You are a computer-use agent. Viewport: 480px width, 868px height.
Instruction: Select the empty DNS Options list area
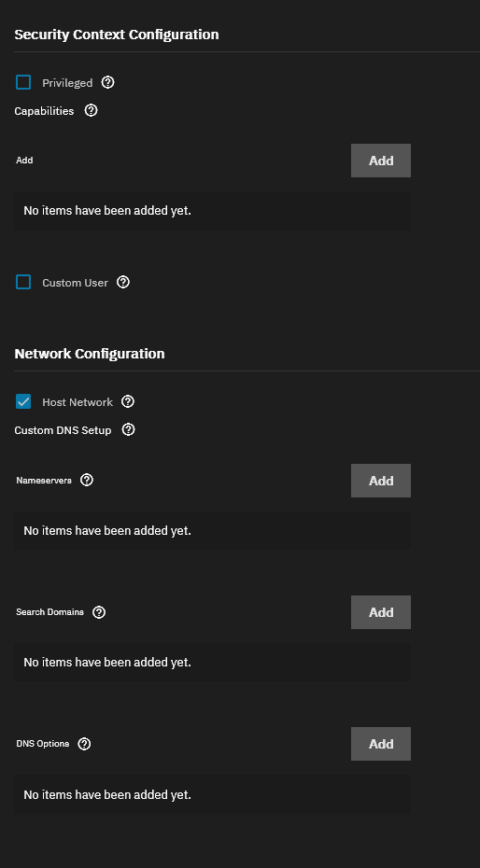tap(213, 795)
